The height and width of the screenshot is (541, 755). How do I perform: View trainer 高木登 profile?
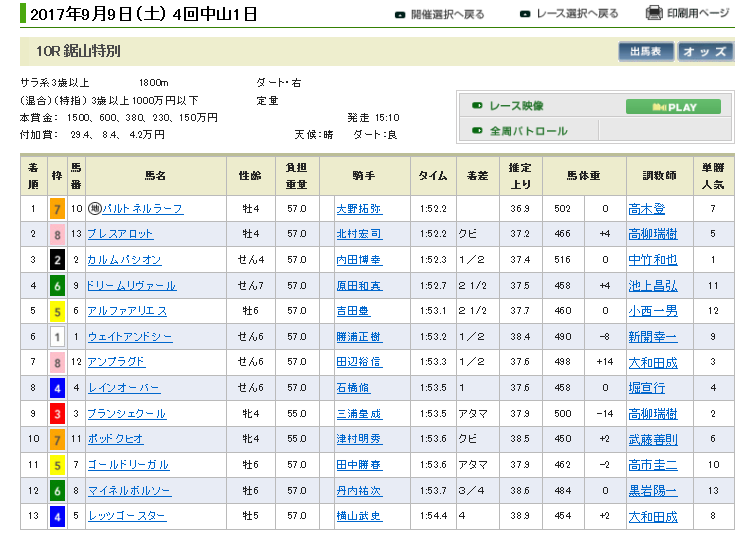point(645,209)
